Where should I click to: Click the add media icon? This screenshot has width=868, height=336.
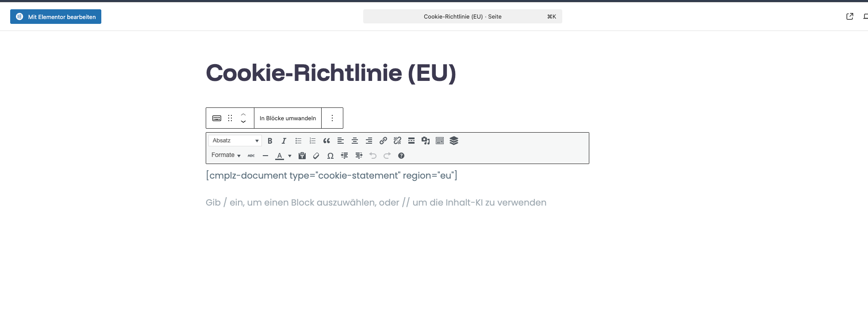point(426,141)
